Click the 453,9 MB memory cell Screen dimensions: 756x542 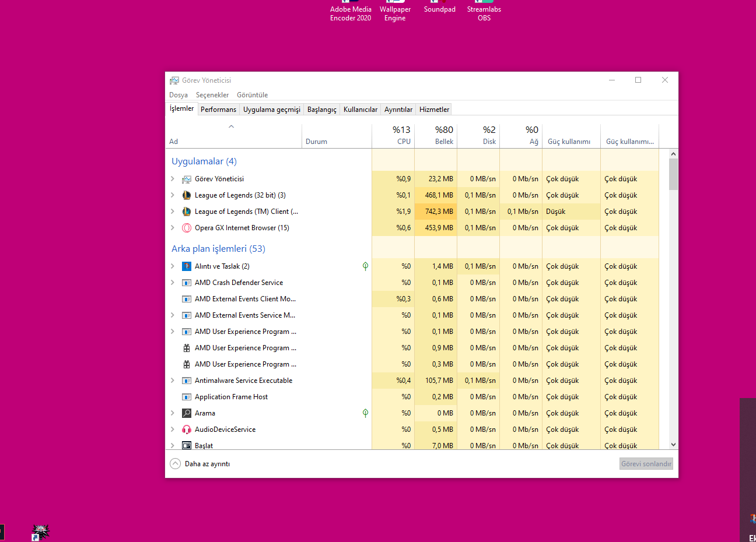(x=436, y=228)
